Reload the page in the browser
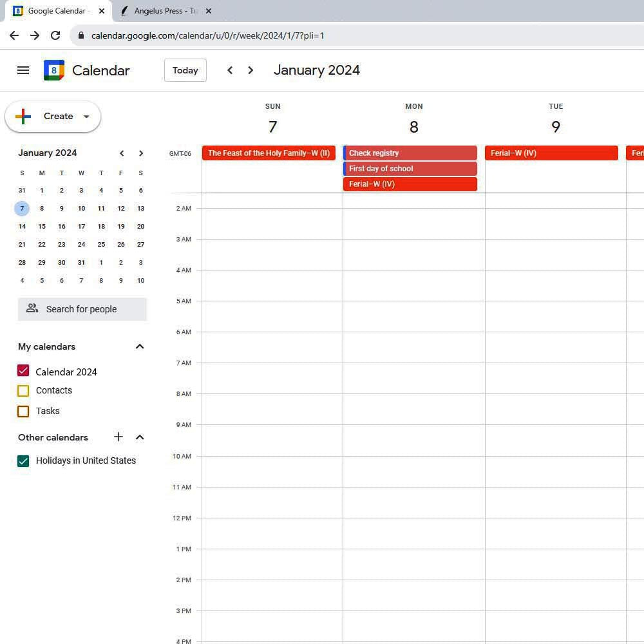Screen dimensions: 644x644 55,35
